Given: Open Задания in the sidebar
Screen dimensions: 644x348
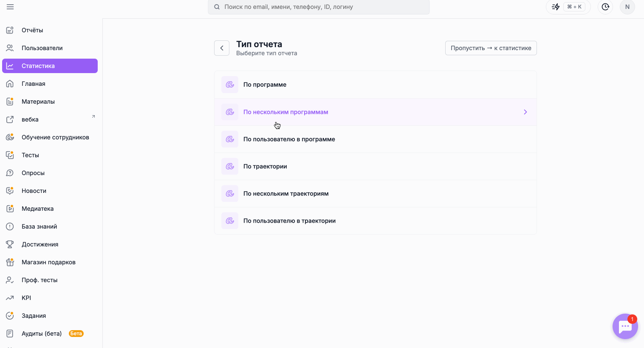Looking at the screenshot, I should point(50,316).
